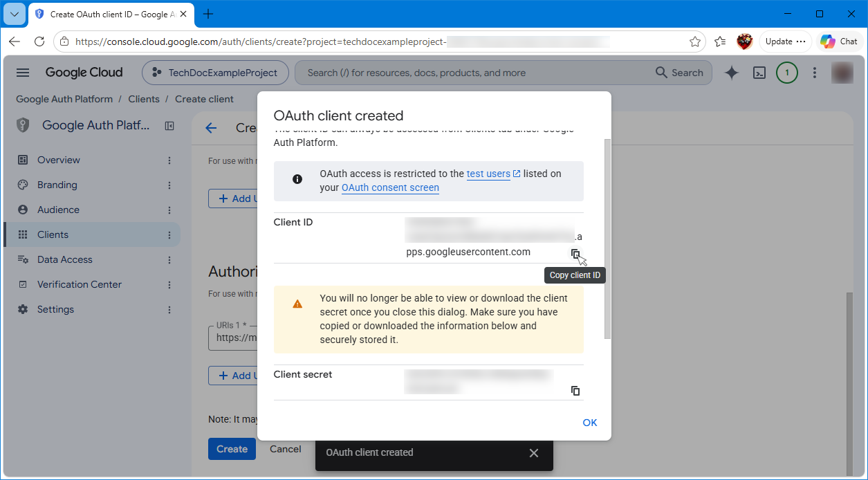Collapse the sidebar with the panel icon
This screenshot has height=480, width=868.
tap(169, 126)
